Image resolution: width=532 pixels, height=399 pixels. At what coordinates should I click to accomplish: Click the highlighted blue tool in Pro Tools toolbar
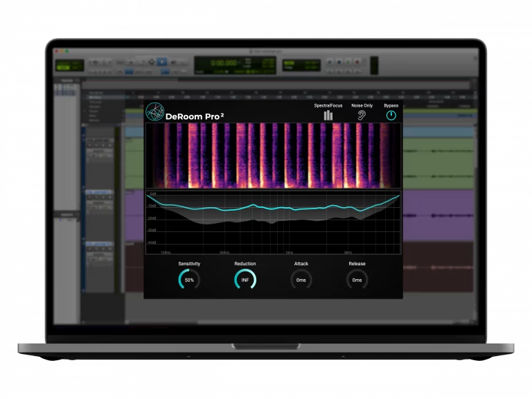coord(162,62)
